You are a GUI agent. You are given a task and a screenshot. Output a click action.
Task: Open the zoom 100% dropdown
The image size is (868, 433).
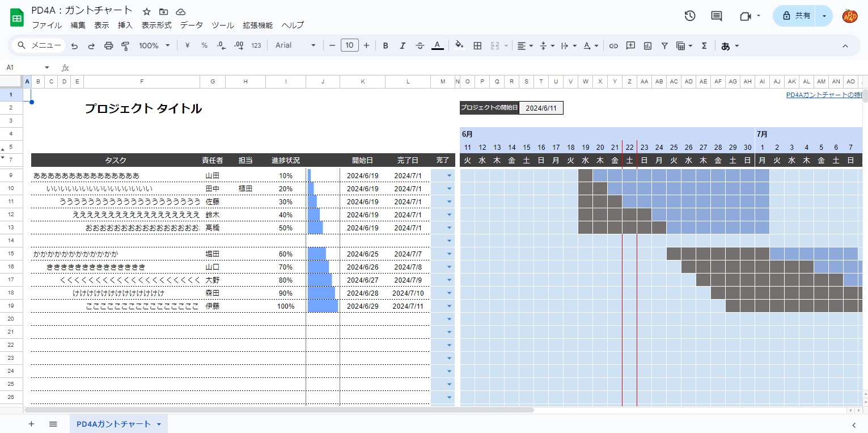(x=154, y=46)
